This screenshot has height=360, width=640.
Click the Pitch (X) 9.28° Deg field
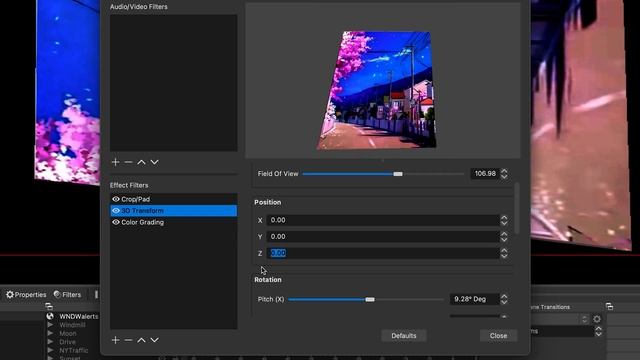coord(474,299)
